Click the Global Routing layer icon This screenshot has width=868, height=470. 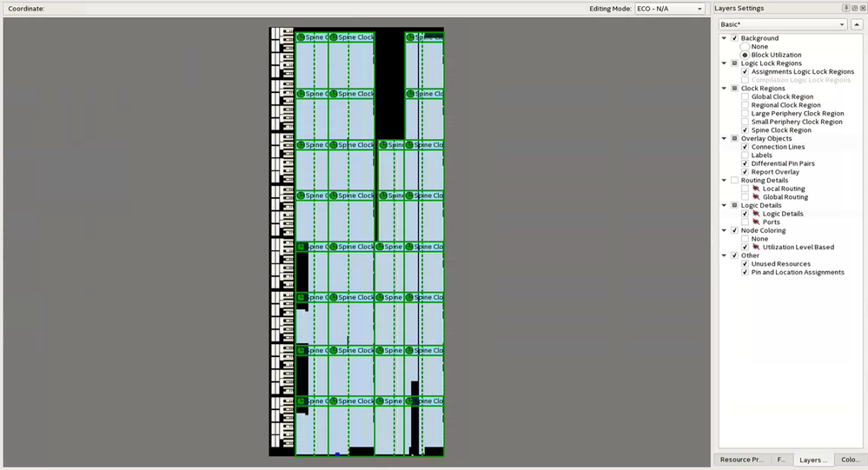pos(756,197)
